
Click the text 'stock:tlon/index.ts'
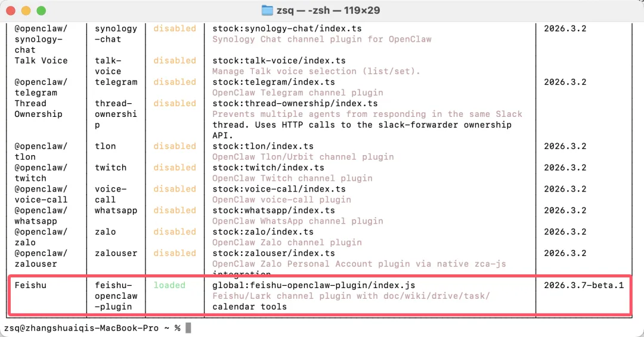pos(263,146)
